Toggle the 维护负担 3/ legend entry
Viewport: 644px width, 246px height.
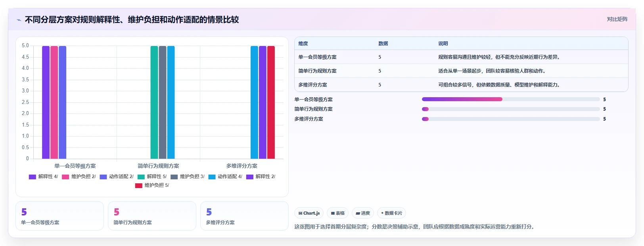pyautogui.click(x=188, y=177)
